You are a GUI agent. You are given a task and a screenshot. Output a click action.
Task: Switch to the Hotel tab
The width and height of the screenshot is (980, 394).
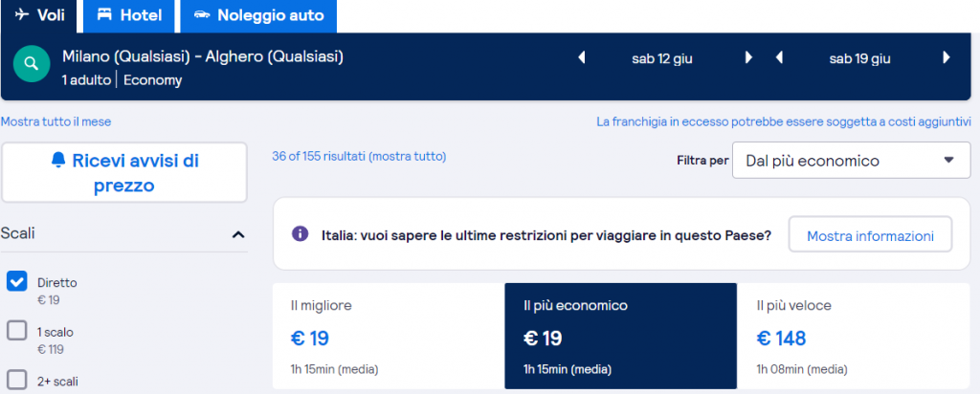point(130,15)
